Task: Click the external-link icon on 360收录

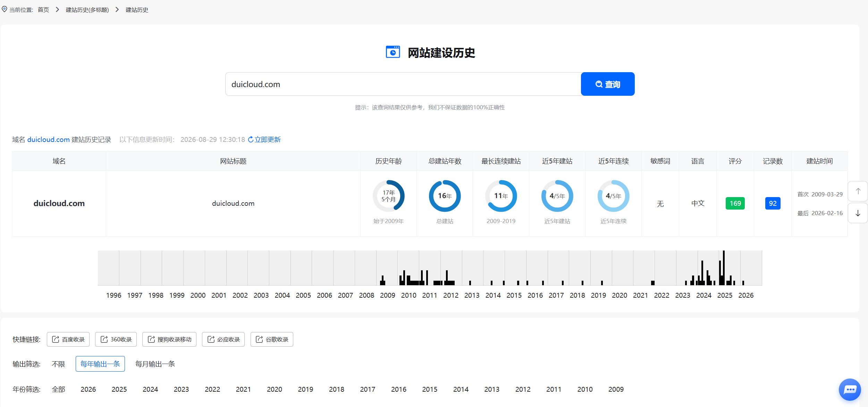Action: 104,339
